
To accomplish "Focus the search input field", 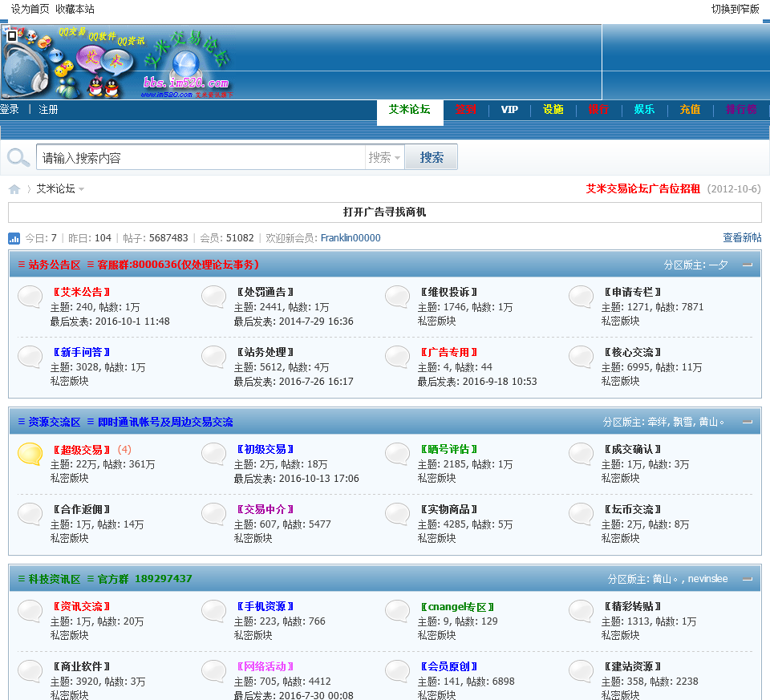I will coord(201,158).
